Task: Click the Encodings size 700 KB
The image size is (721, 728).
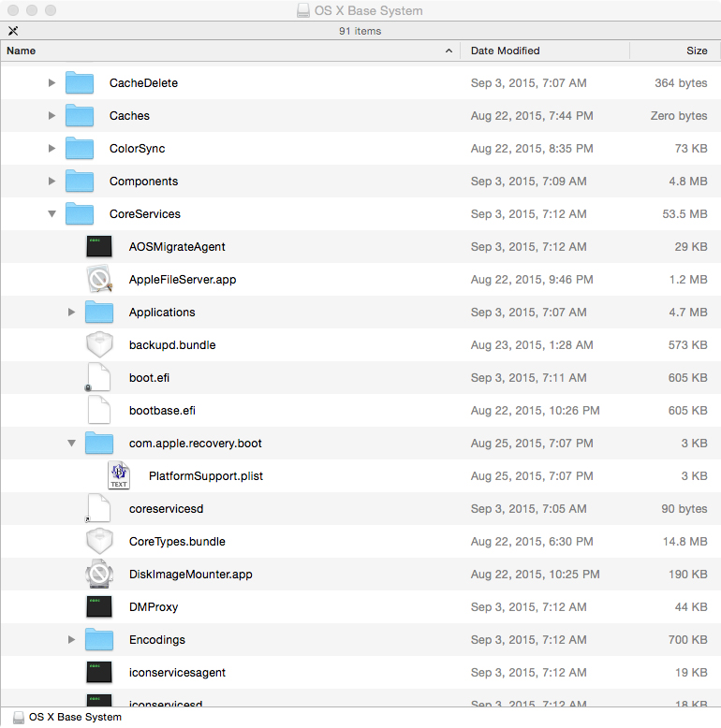Action: 687,639
